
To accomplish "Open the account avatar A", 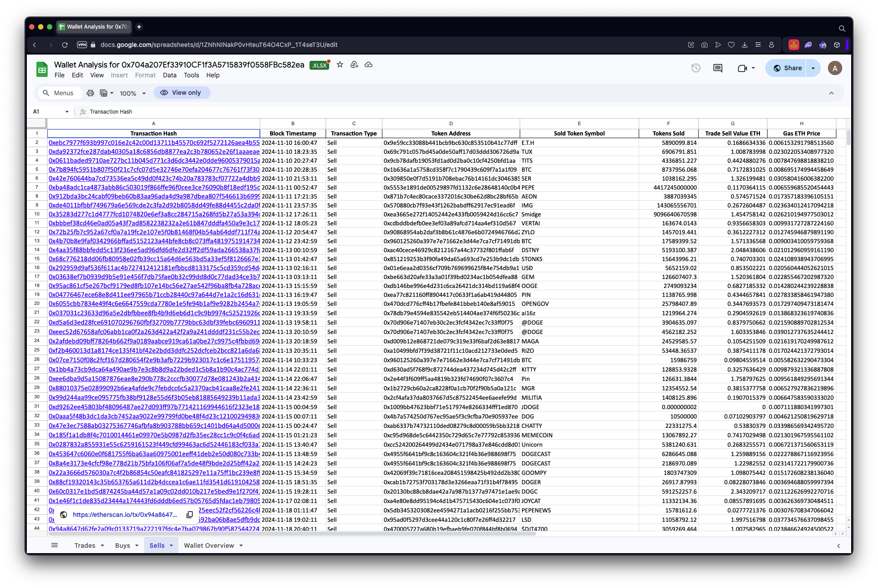I will (835, 68).
